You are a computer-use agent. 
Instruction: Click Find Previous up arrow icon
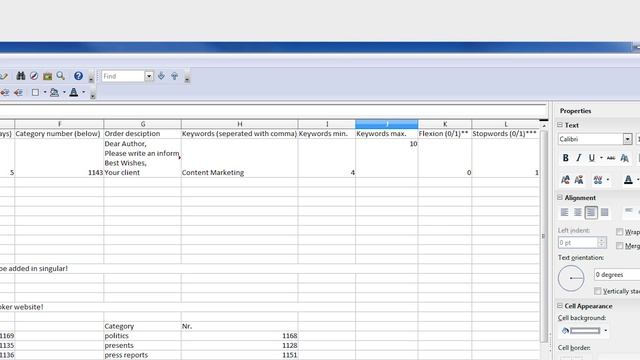174,76
